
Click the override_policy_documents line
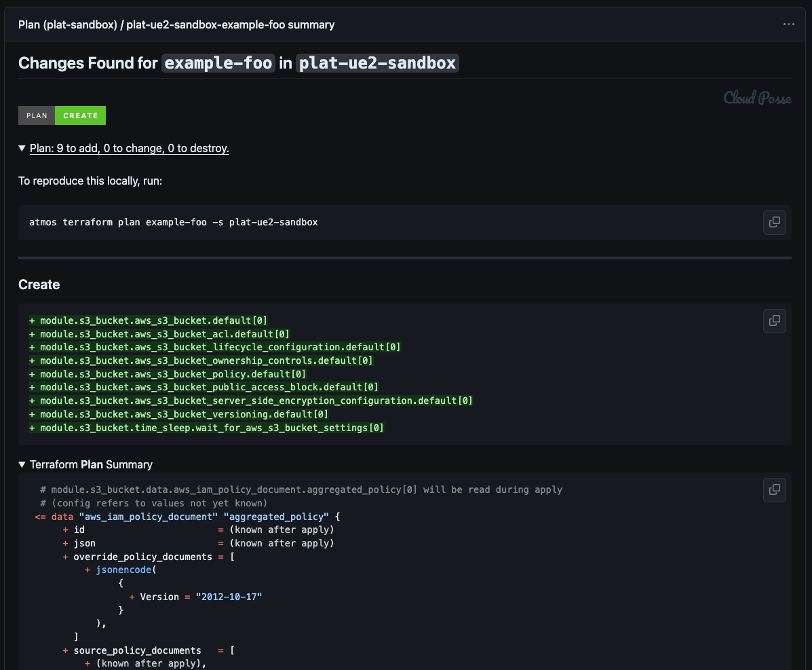pos(149,557)
